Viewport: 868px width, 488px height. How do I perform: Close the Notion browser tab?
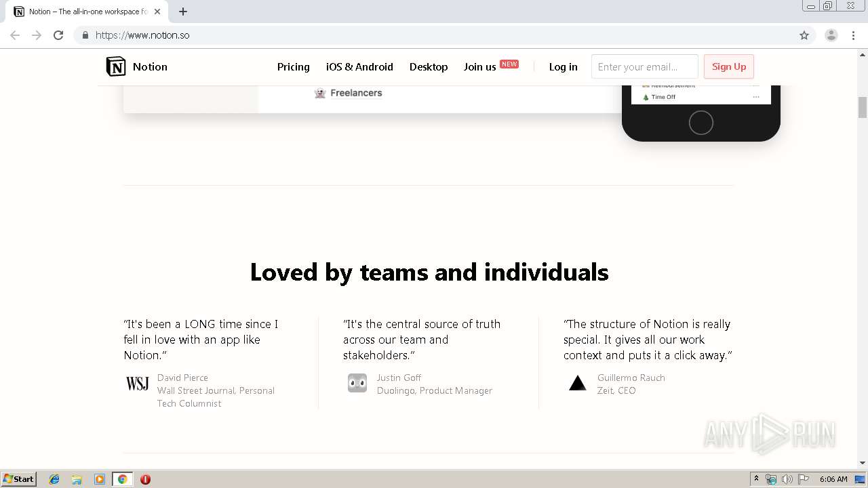click(157, 12)
